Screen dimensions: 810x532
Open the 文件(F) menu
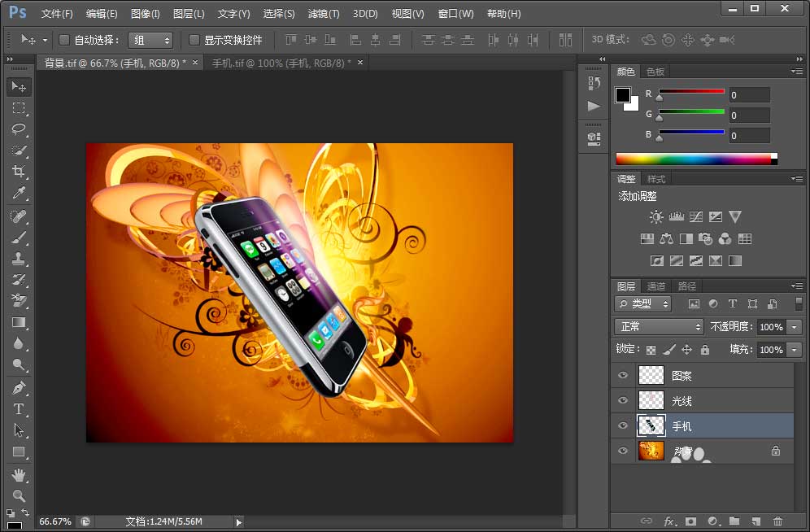57,14
